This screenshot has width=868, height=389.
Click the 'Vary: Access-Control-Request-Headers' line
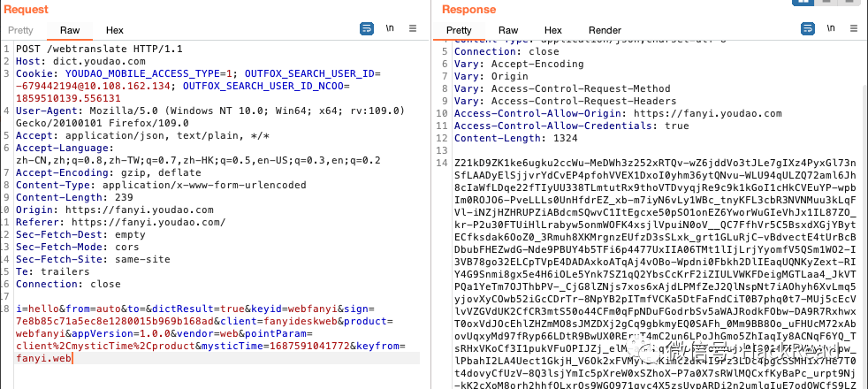[x=565, y=102]
